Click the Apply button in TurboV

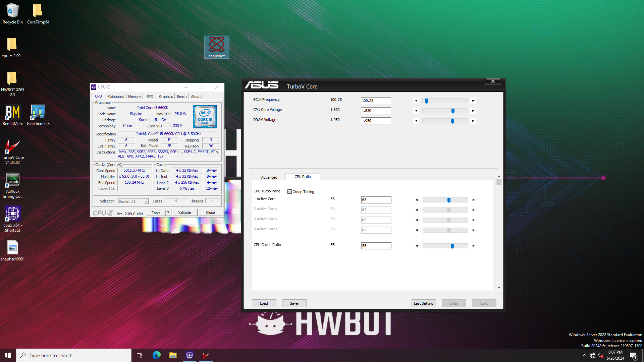(x=484, y=303)
